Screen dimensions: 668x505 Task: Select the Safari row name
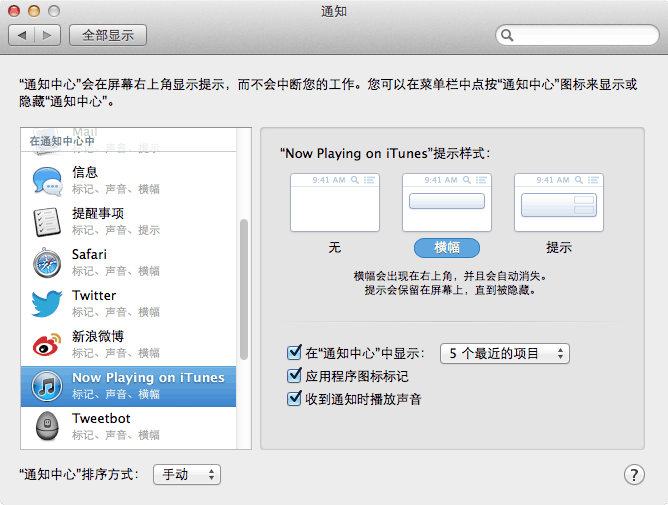(x=89, y=254)
